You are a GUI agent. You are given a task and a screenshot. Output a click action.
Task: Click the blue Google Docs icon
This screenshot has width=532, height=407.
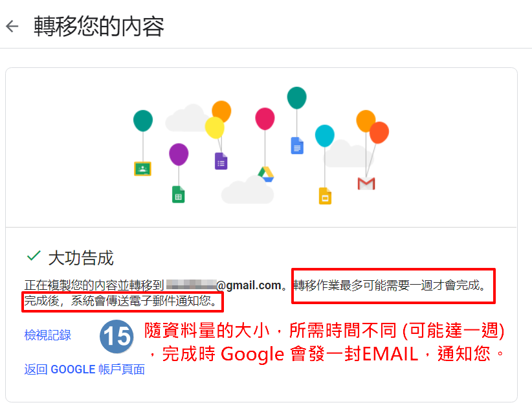tap(297, 146)
